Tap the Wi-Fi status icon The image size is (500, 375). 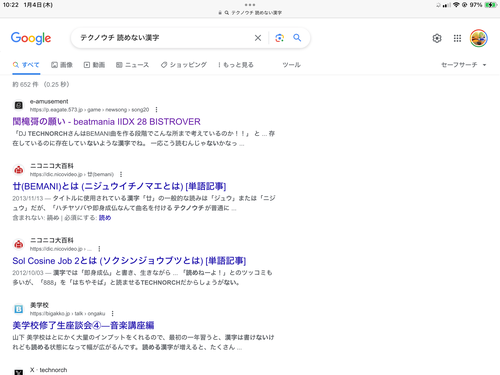[456, 5]
